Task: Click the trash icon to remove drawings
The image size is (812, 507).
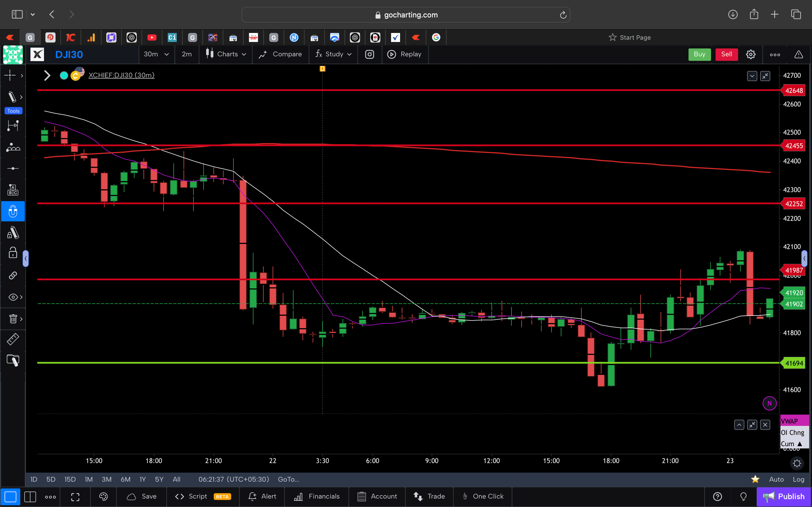Action: [13, 319]
